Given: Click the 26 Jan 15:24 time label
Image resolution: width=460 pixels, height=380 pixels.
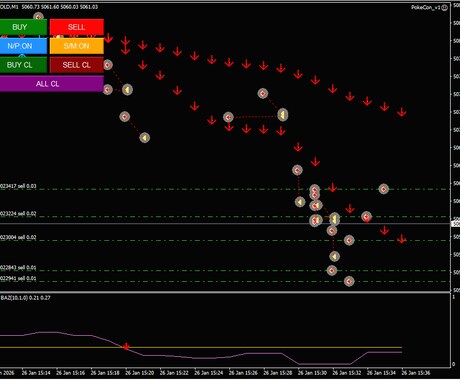Looking at the screenshot, I should (x=208, y=373).
